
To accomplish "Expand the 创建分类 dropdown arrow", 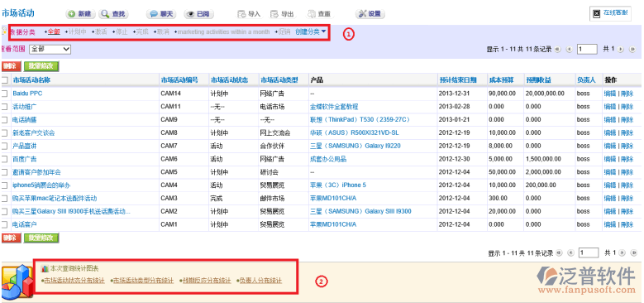I will (x=324, y=31).
